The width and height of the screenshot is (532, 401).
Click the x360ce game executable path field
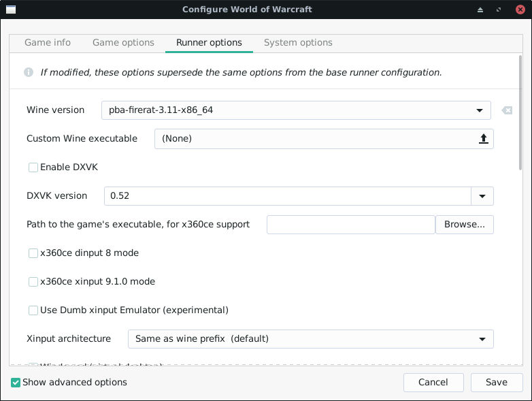[351, 225]
